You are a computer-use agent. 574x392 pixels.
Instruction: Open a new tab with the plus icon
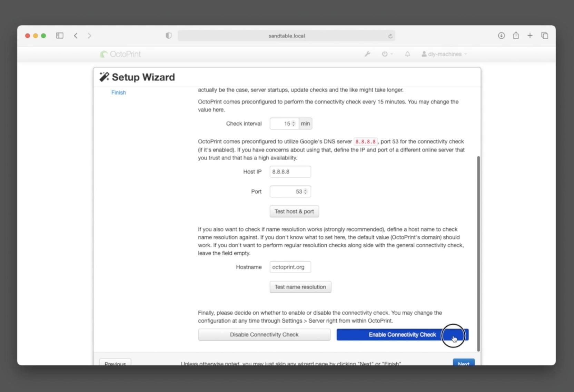(x=530, y=36)
